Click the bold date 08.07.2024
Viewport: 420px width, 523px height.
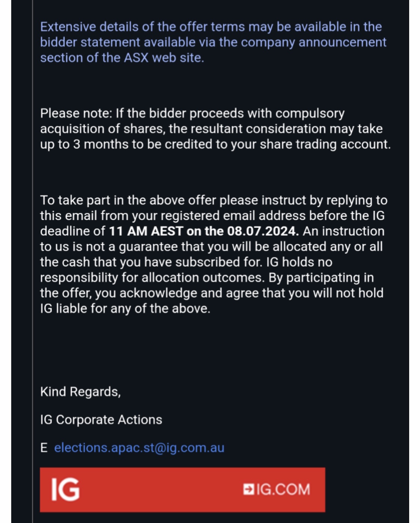263,231
